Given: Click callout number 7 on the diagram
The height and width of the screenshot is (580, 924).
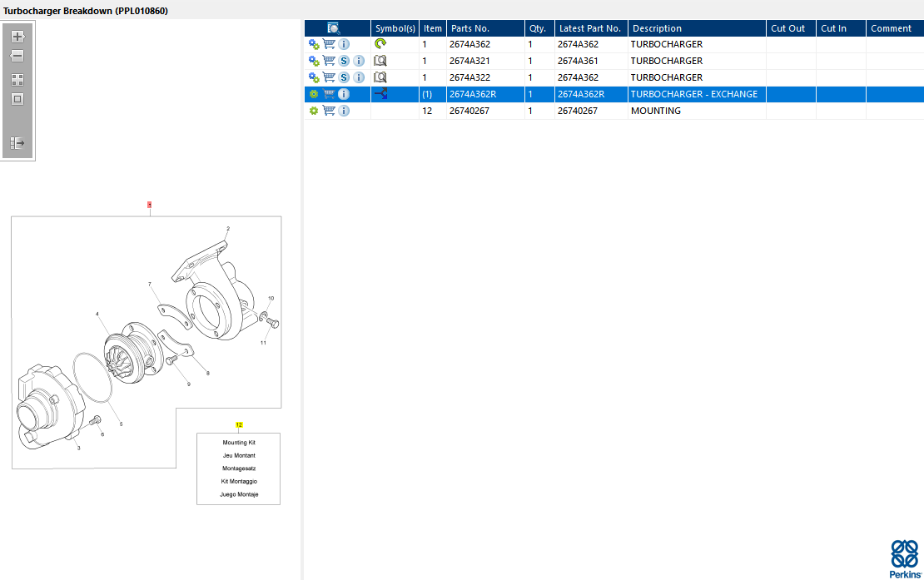Looking at the screenshot, I should 150,285.
